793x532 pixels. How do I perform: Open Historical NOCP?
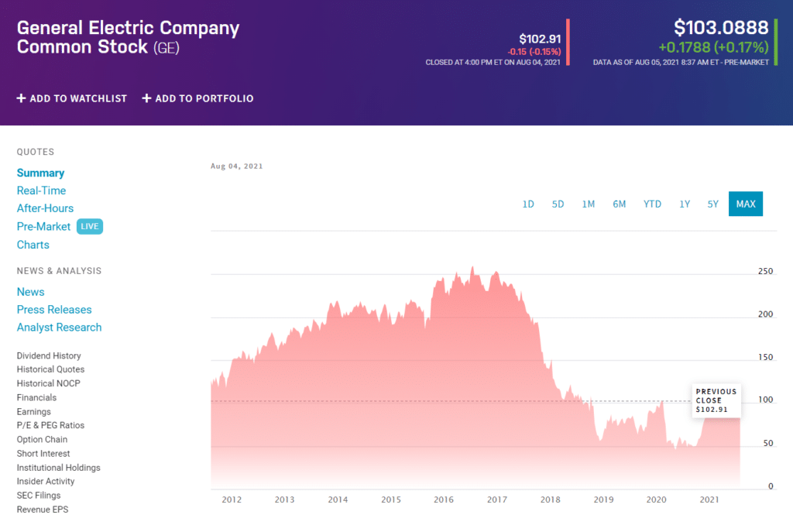(x=49, y=383)
